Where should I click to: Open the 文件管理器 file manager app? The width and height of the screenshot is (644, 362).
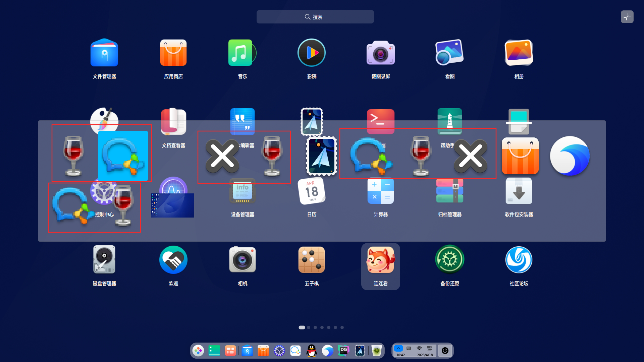click(104, 53)
